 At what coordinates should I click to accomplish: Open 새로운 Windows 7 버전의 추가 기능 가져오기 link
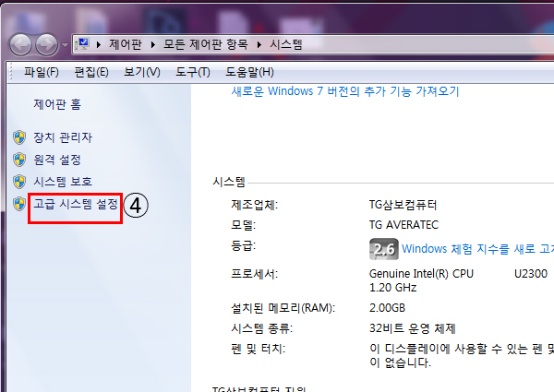tap(345, 91)
